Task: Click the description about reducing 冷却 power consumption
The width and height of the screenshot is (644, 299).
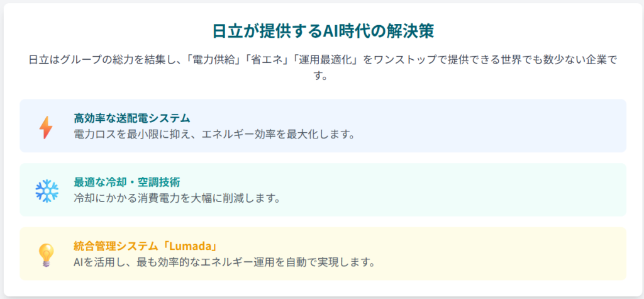Action: pyautogui.click(x=176, y=198)
